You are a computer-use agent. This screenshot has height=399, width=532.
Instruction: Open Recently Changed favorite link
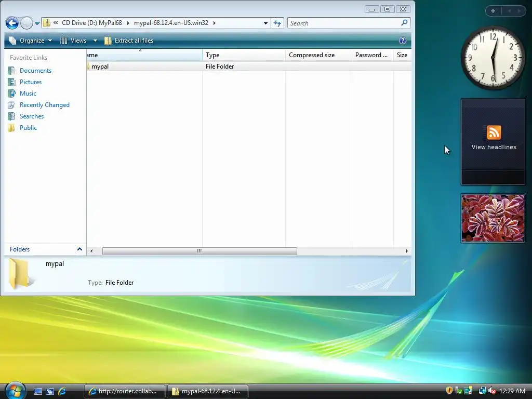click(x=45, y=105)
